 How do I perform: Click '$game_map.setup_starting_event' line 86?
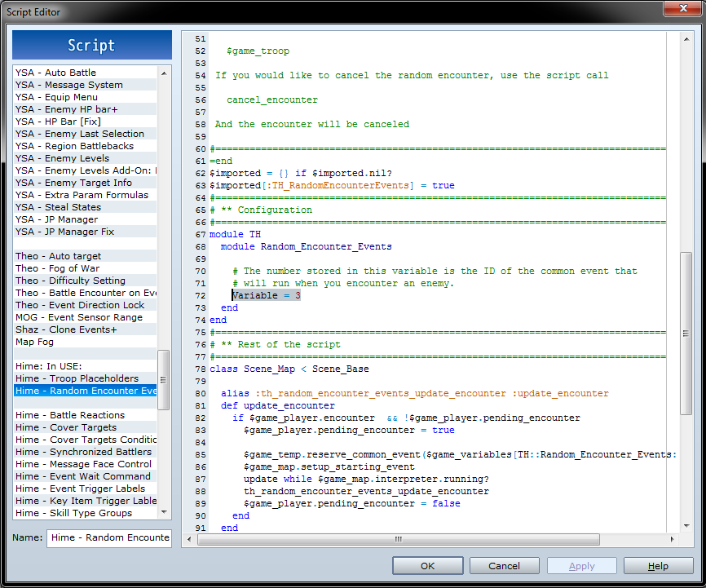[x=329, y=466]
